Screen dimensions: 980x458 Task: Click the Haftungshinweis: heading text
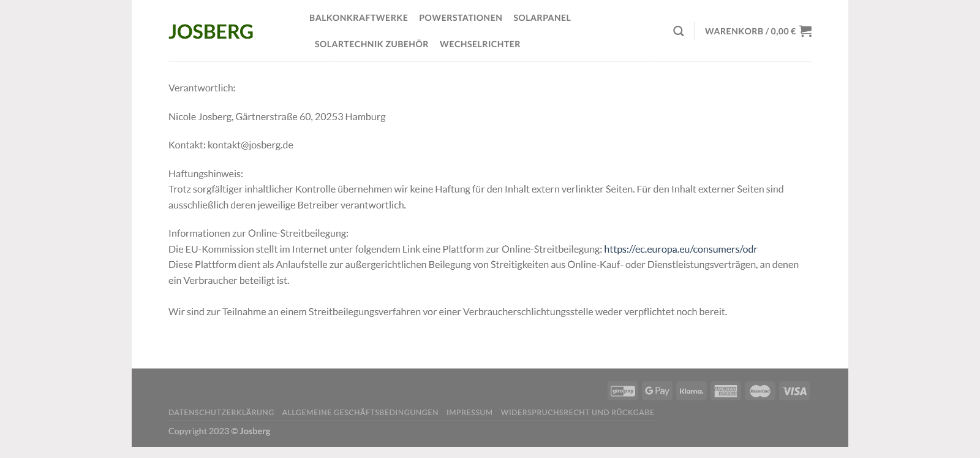tap(206, 174)
